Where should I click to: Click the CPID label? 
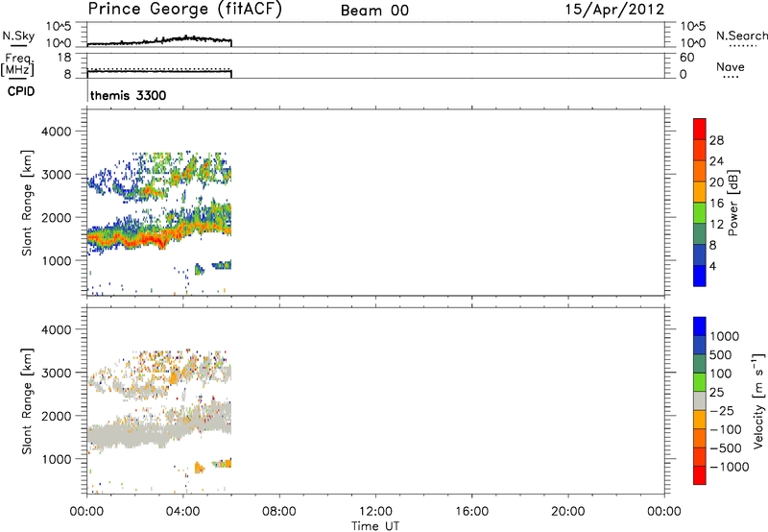[21, 91]
